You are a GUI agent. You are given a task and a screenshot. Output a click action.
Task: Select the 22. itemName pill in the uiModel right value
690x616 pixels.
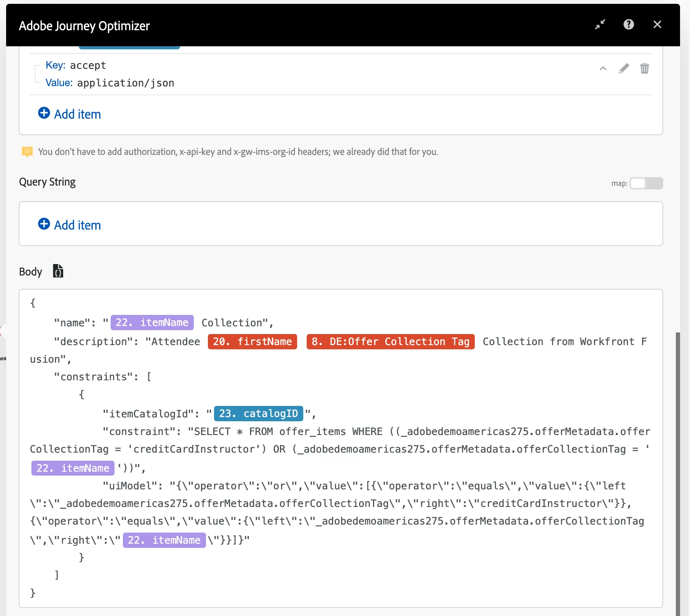[164, 540]
